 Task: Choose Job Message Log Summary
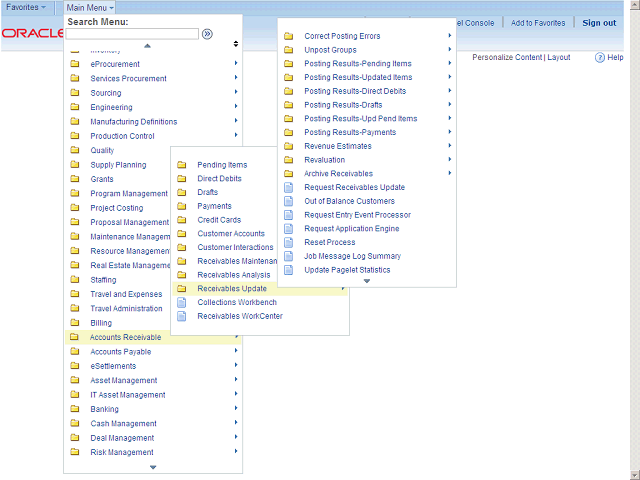click(x=352, y=256)
